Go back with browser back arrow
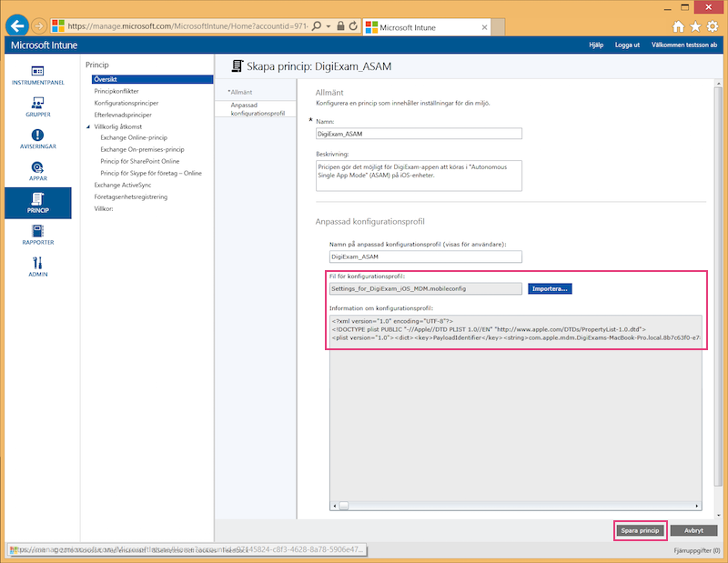Viewport: 728px width, 563px height. pyautogui.click(x=17, y=26)
